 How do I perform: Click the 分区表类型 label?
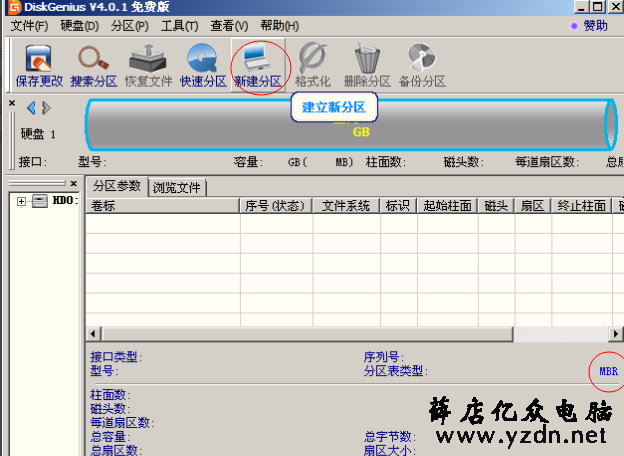coord(395,371)
